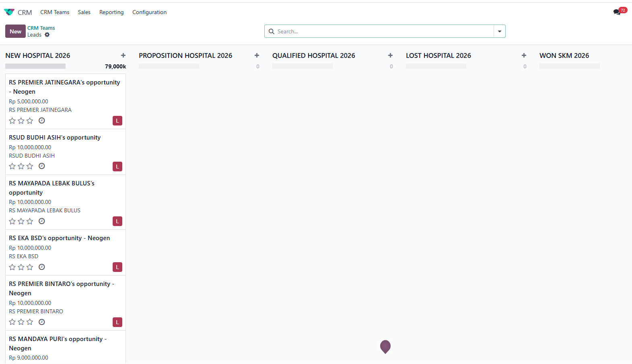
Task: Open the messages chat icon with badge
Action: pos(617,12)
